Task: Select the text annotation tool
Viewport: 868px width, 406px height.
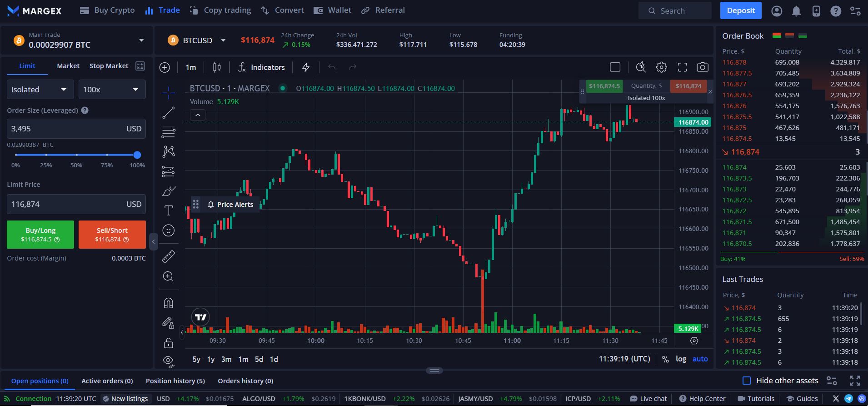Action: [x=169, y=211]
